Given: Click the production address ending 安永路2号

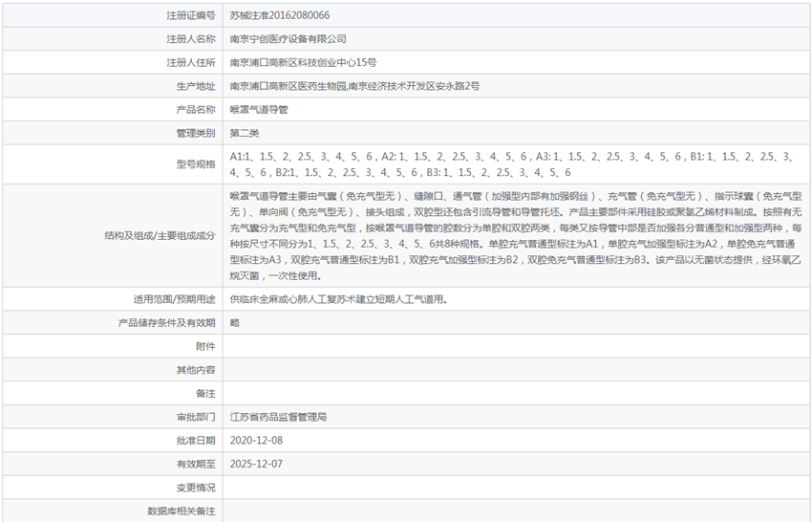Looking at the screenshot, I should pyautogui.click(x=354, y=86).
